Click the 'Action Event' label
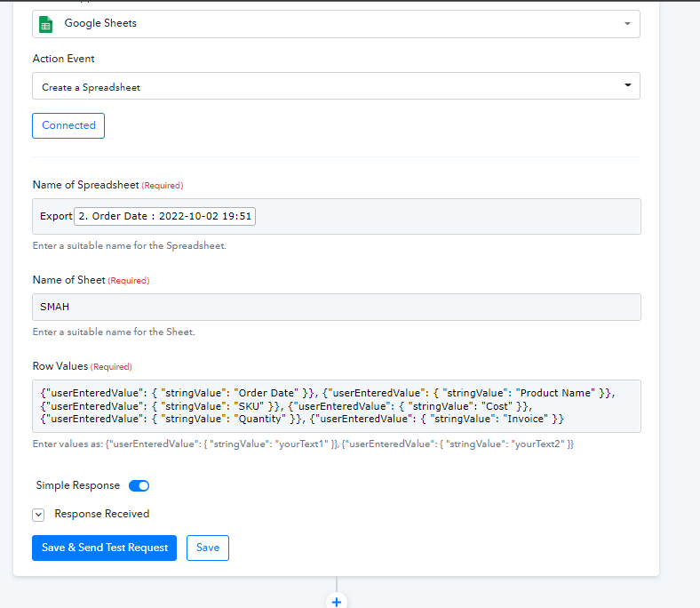 click(x=63, y=59)
